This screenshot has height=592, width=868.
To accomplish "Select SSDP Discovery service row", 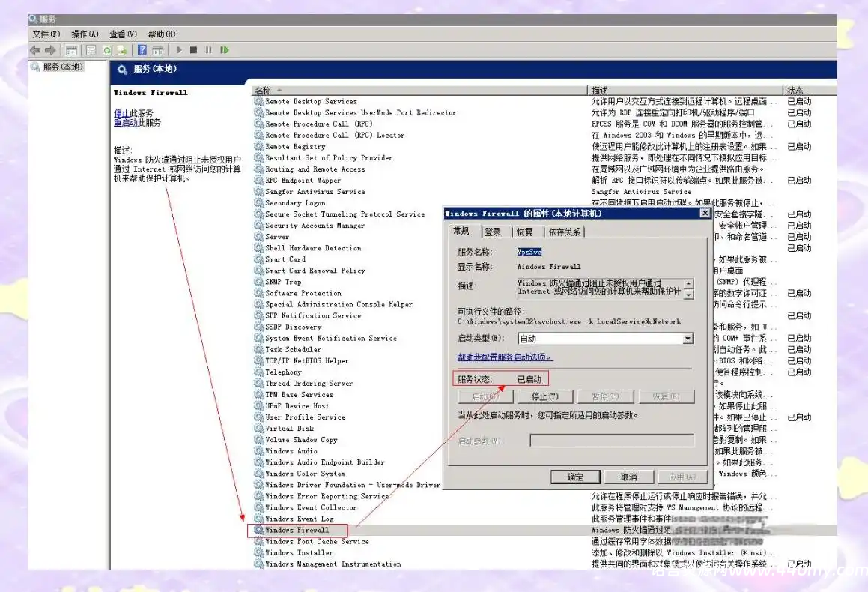I will pyautogui.click(x=293, y=327).
